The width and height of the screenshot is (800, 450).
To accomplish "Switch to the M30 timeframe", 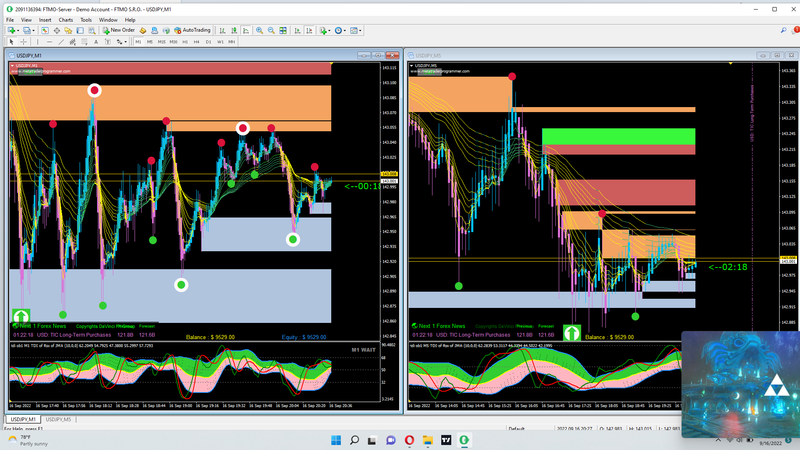I will 173,42.
